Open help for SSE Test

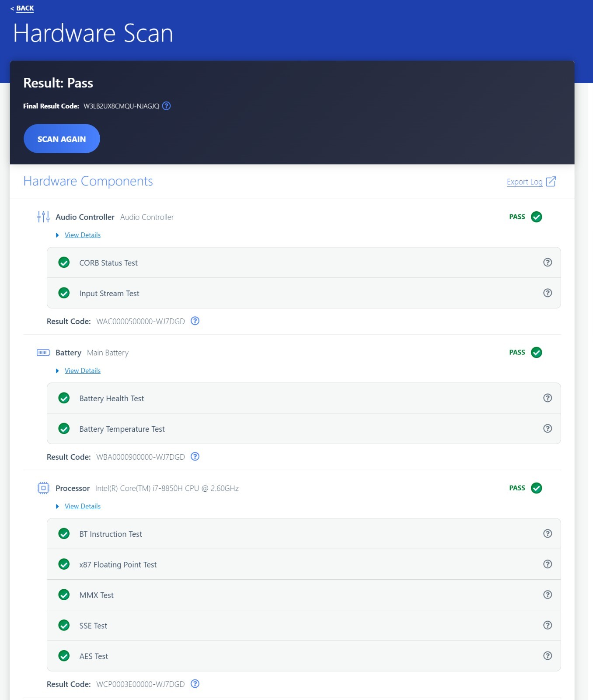[x=548, y=625]
